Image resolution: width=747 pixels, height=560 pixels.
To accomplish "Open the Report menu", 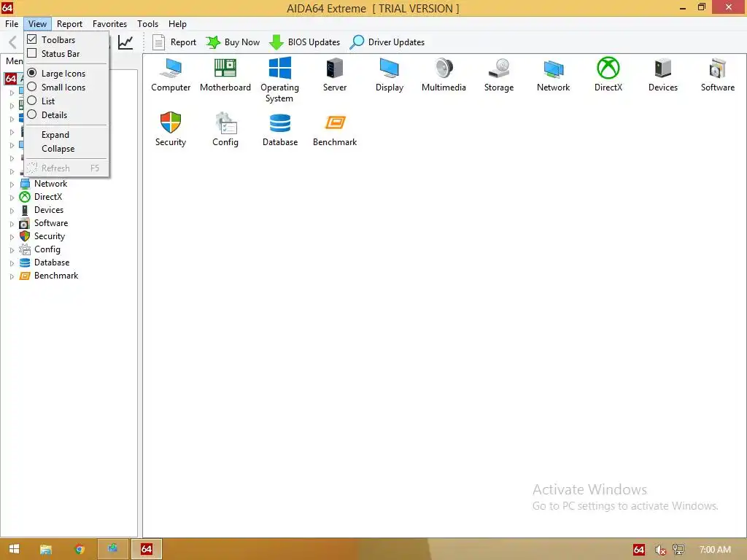I will [x=69, y=24].
